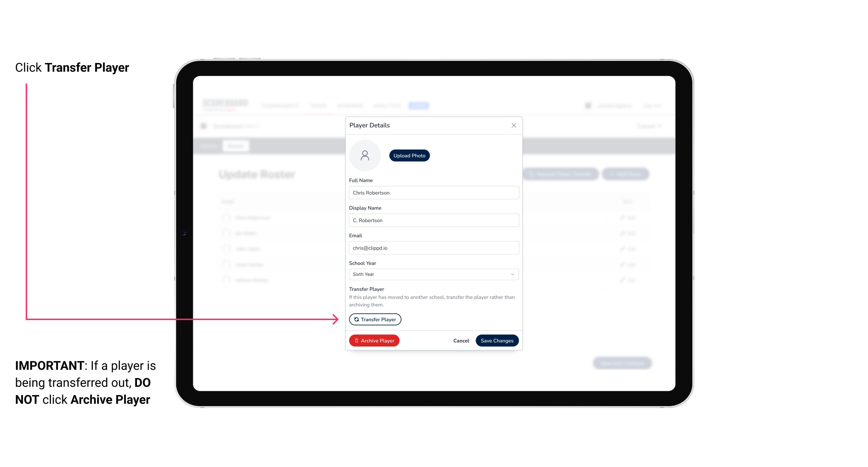Image resolution: width=868 pixels, height=467 pixels.
Task: Click the Full Name input field
Action: tap(433, 192)
